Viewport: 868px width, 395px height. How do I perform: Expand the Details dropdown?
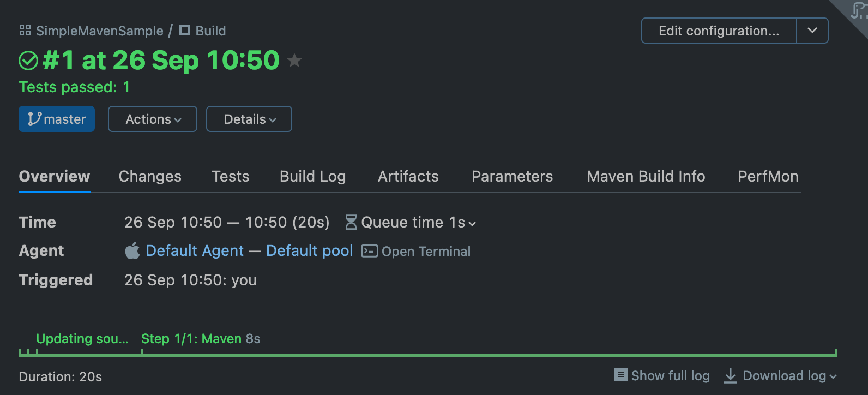point(249,119)
